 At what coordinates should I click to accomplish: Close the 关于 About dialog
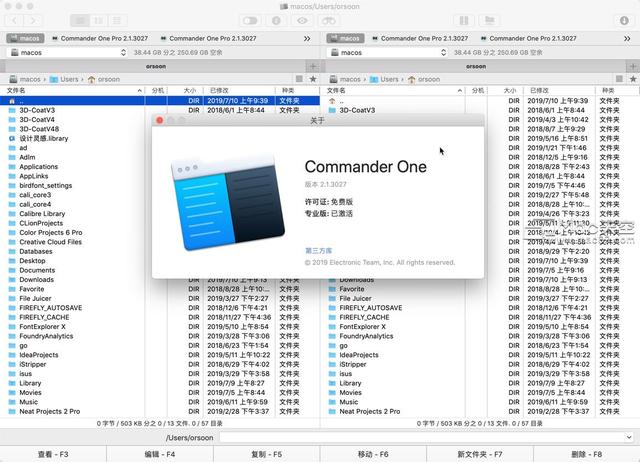(x=160, y=120)
